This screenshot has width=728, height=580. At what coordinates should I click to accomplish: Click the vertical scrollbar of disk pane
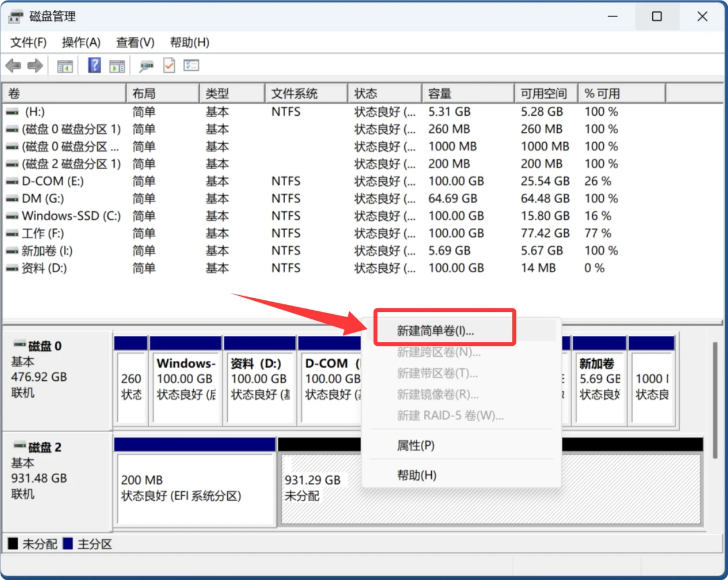tap(715, 400)
